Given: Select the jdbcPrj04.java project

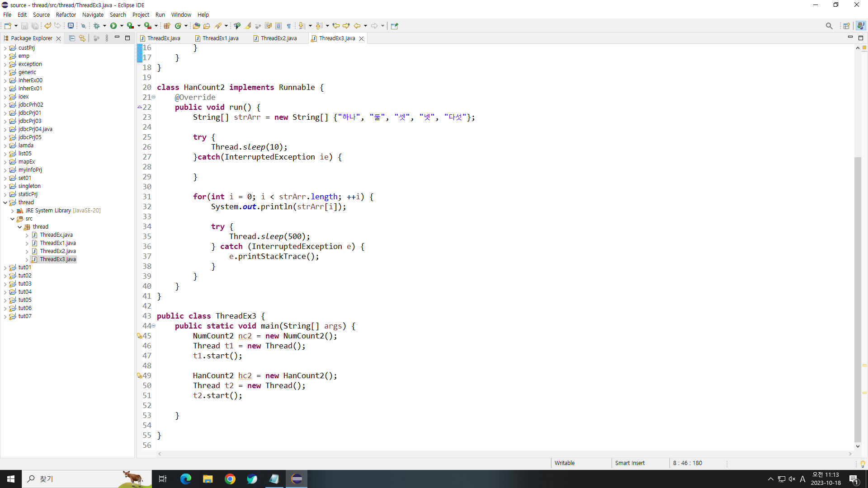Looking at the screenshot, I should (x=35, y=129).
